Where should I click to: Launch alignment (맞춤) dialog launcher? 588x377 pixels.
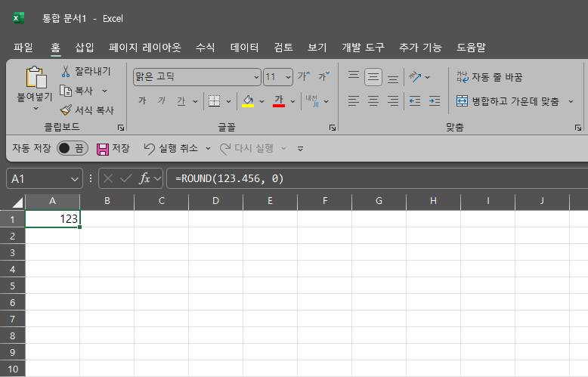pyautogui.click(x=578, y=128)
